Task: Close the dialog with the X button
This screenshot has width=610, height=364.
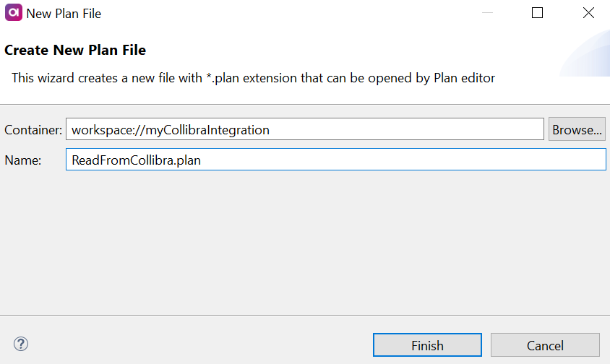Action: pyautogui.click(x=588, y=13)
